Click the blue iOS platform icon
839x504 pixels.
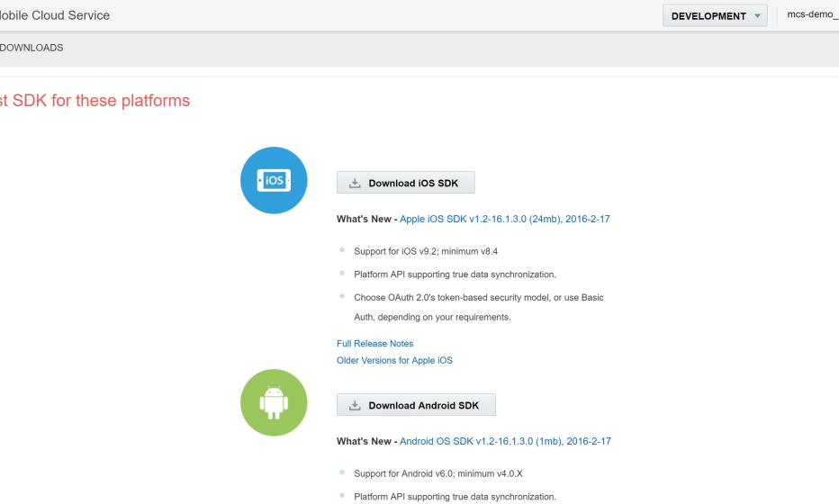pyautogui.click(x=274, y=181)
